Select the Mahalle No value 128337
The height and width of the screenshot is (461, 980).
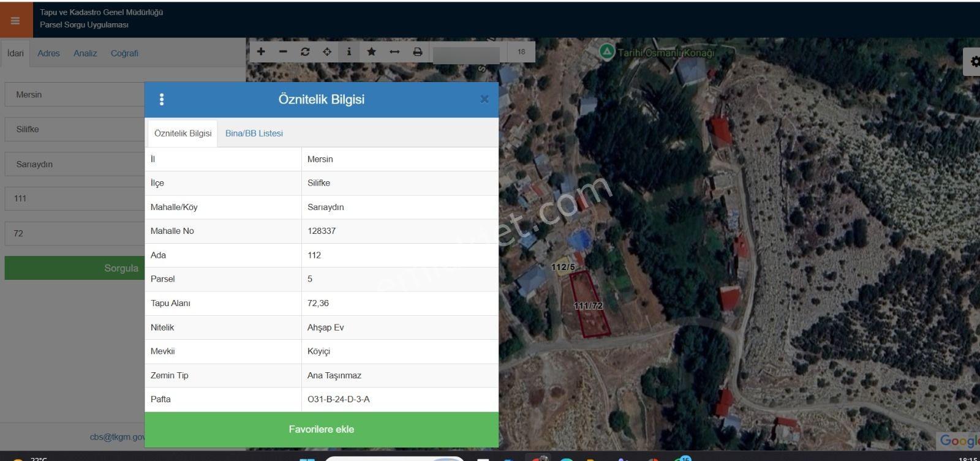point(322,231)
